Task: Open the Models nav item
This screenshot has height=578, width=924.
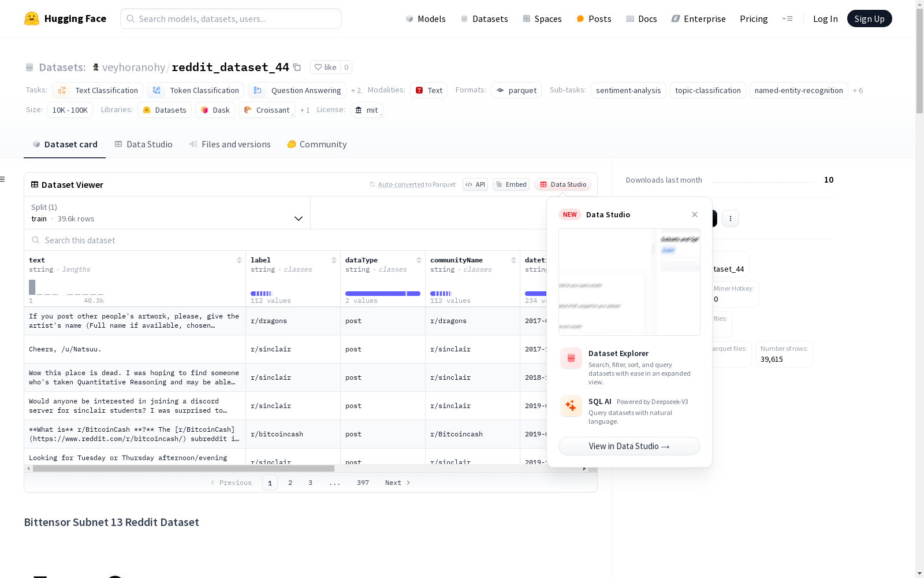Action: click(426, 18)
